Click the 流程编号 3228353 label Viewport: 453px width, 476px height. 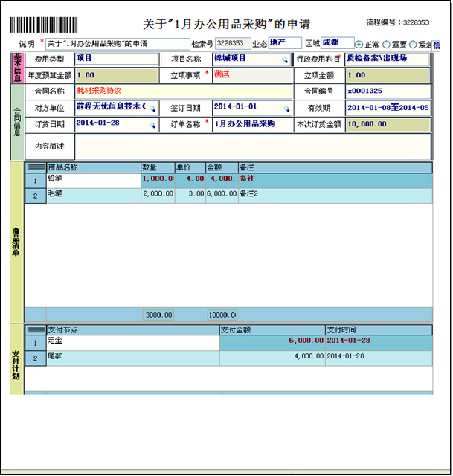pos(398,22)
